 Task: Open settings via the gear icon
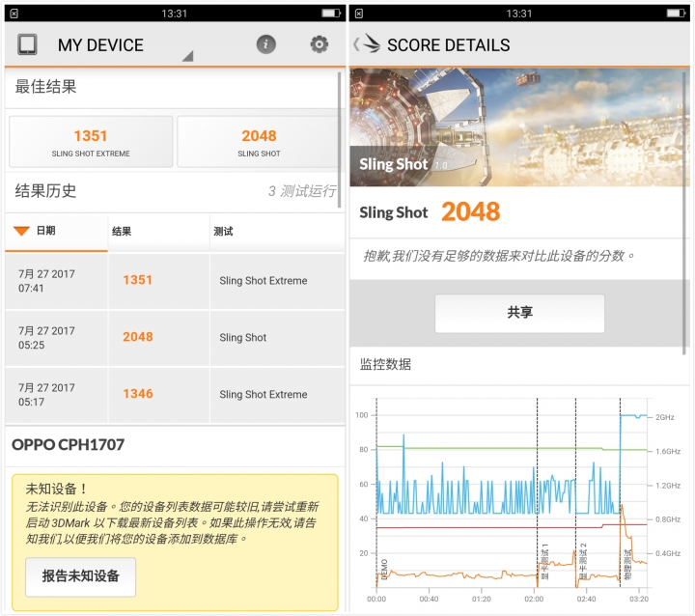tap(320, 44)
